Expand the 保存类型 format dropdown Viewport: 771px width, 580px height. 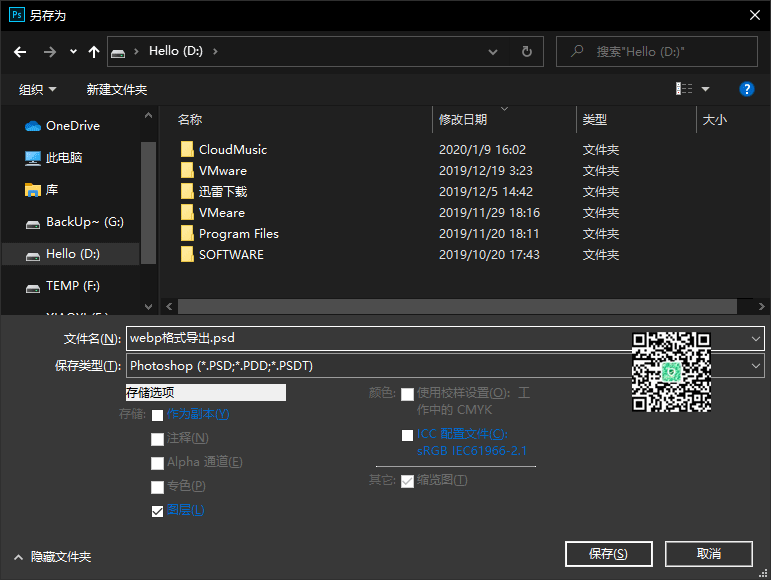755,366
